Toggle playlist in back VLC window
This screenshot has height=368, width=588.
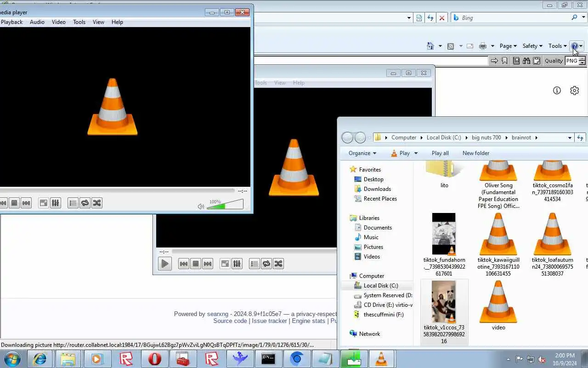point(254,264)
